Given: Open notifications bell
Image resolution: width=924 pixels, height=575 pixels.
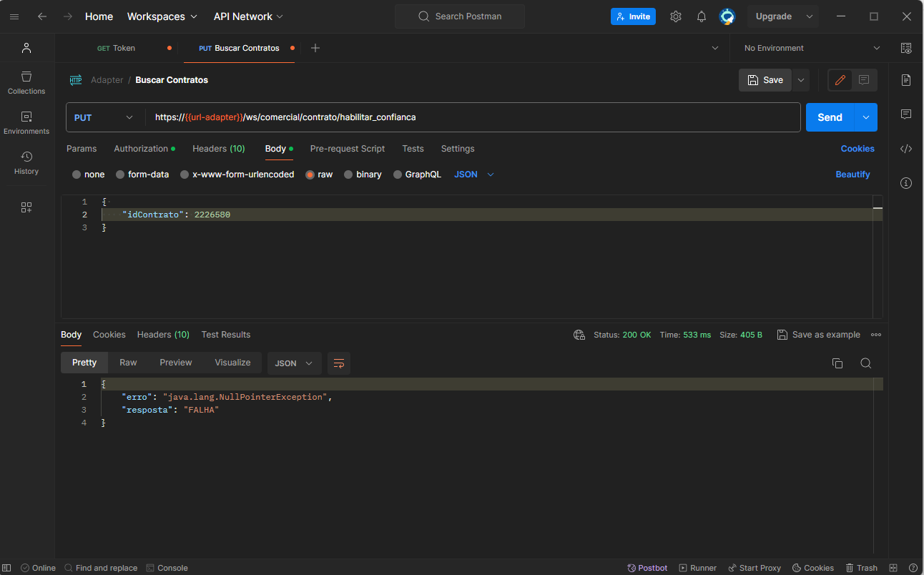Looking at the screenshot, I should click(702, 16).
